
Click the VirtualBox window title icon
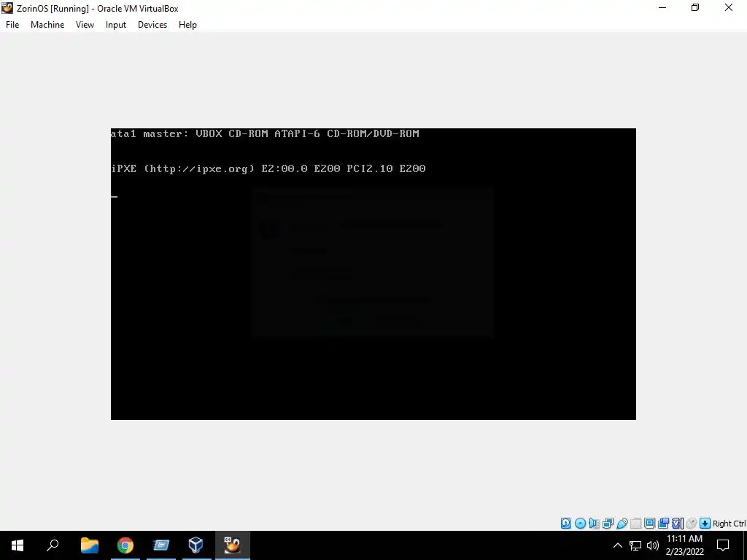click(x=7, y=7)
